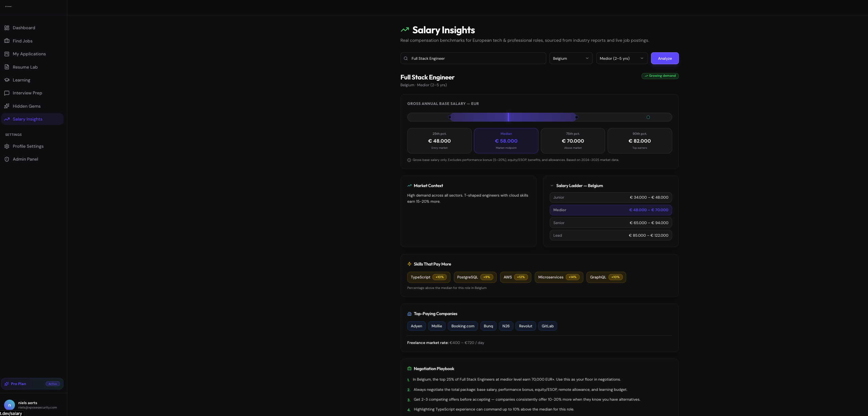
Task: Click the median marker on salary range bar
Action: point(508,117)
